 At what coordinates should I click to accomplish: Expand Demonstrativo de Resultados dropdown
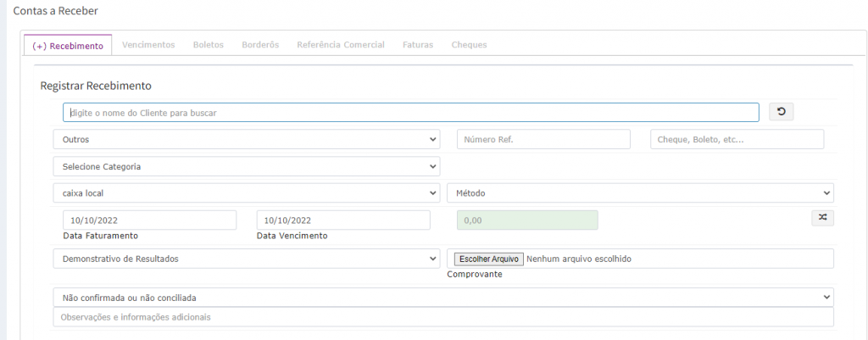click(246, 259)
